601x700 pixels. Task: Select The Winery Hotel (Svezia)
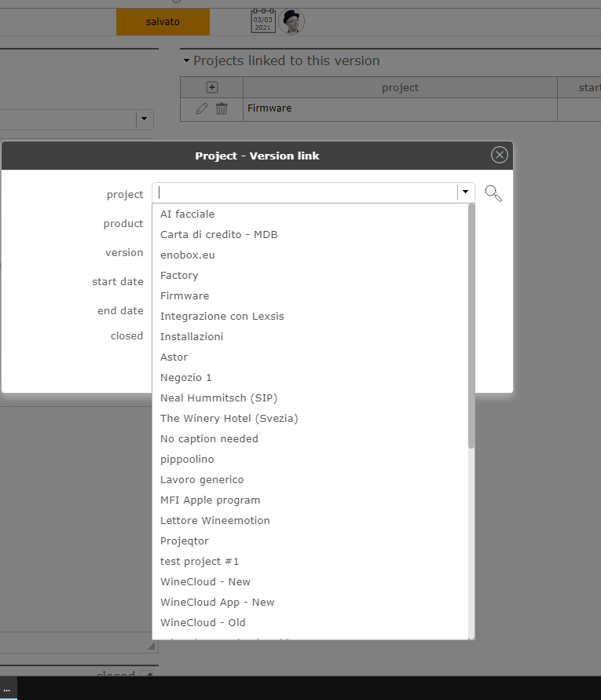(x=310, y=418)
